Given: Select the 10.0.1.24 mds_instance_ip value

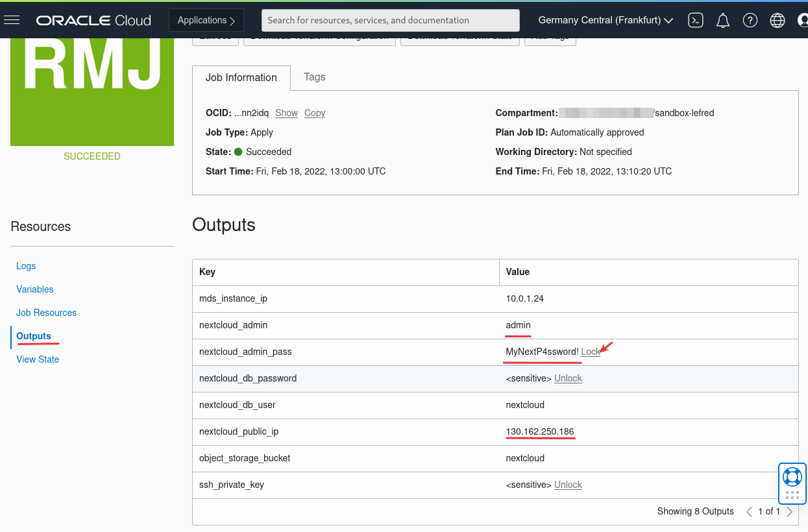Looking at the screenshot, I should [x=524, y=298].
